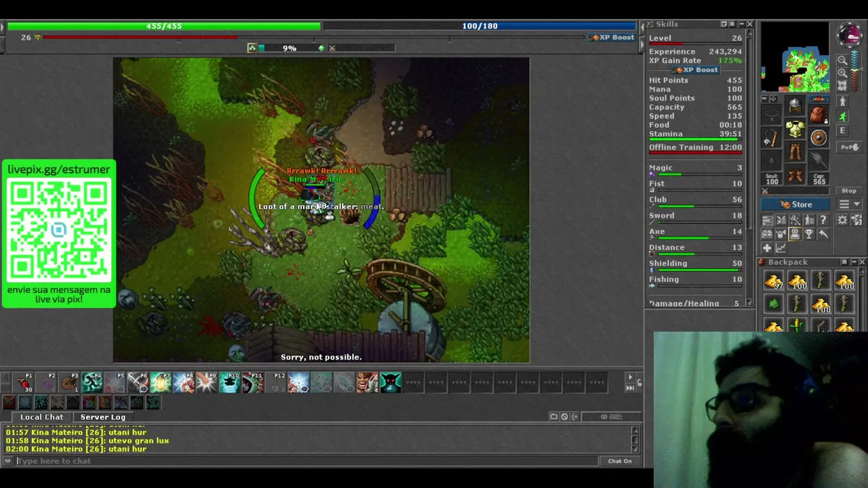Click the green health bar showing 455/455
Viewport: 868px width, 488px height.
pyautogui.click(x=163, y=26)
